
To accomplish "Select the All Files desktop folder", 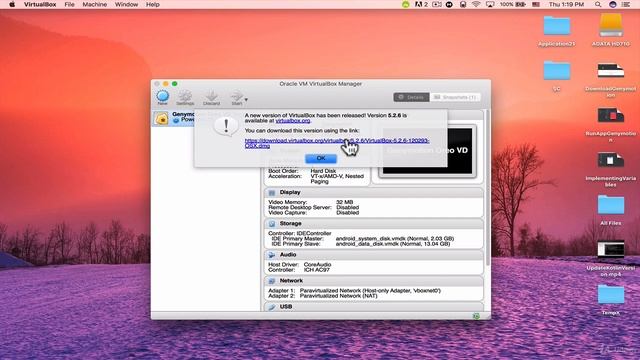I will (611, 210).
